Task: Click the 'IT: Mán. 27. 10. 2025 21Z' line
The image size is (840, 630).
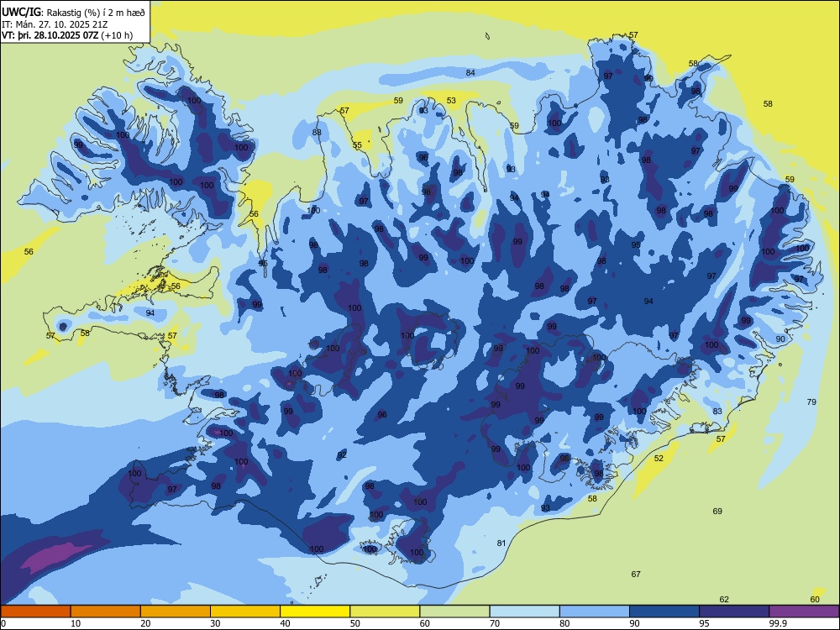Action: click(55, 24)
